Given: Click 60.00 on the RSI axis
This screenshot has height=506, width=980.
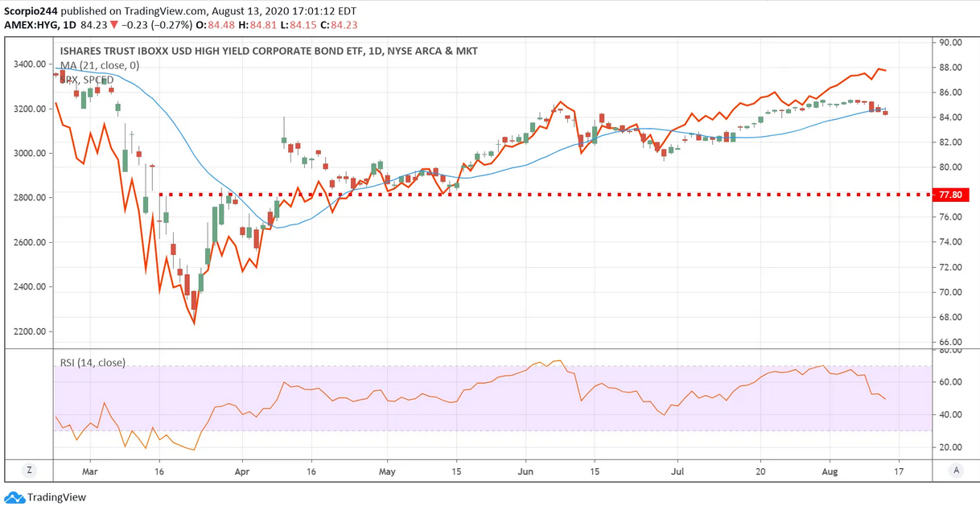Looking at the screenshot, I should point(950,382).
